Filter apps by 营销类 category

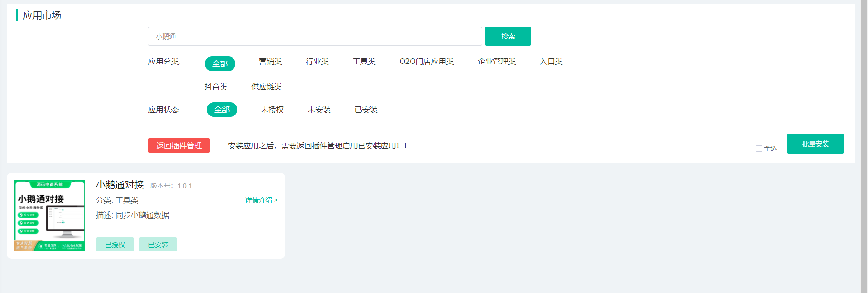click(270, 62)
